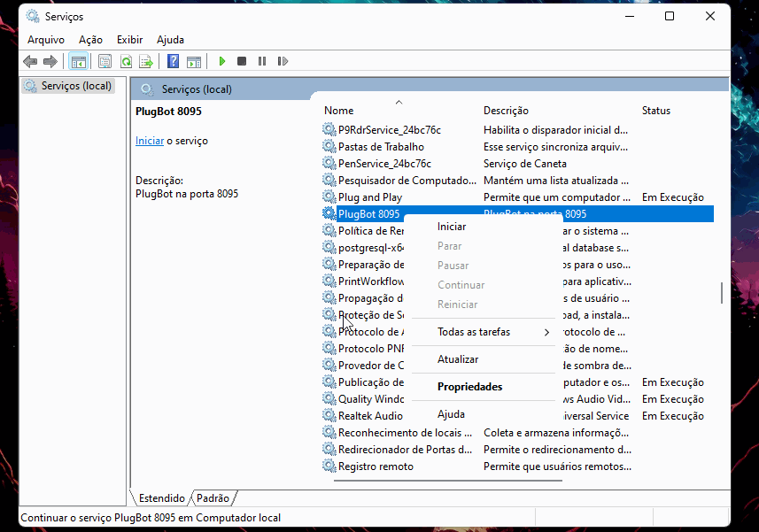Click gear icon beside PenService_24bc76c
Image resolution: width=759 pixels, height=532 pixels.
click(329, 164)
